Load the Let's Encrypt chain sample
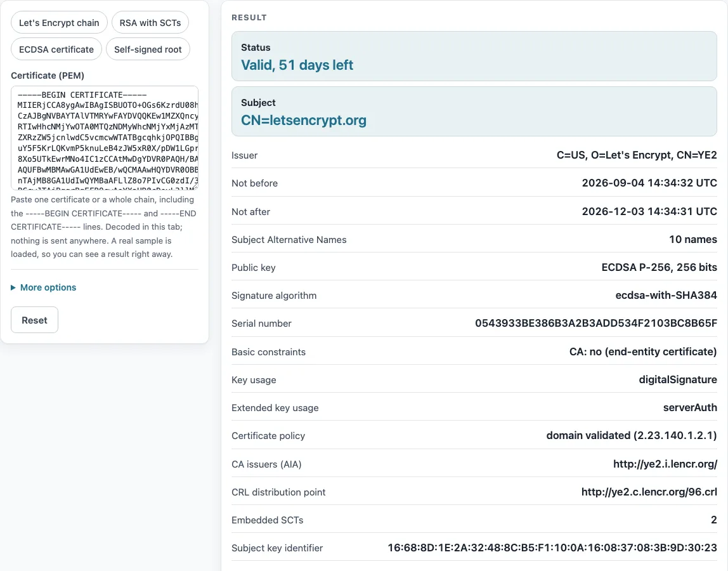This screenshot has height=571, width=728. pos(59,22)
